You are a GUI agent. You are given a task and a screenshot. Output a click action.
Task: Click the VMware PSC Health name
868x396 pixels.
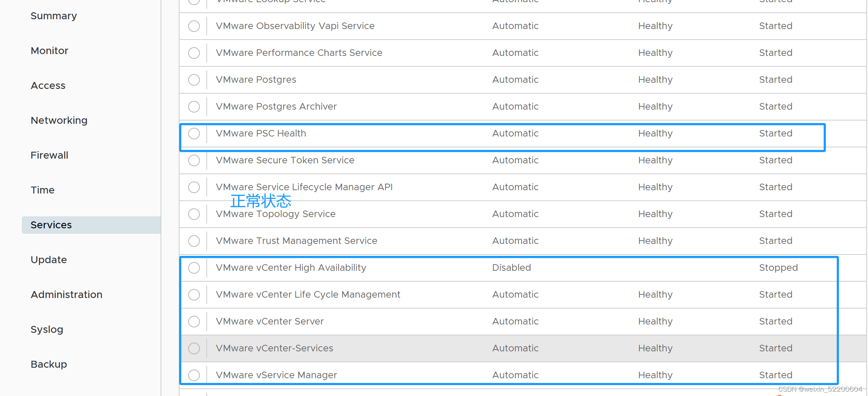click(x=261, y=134)
